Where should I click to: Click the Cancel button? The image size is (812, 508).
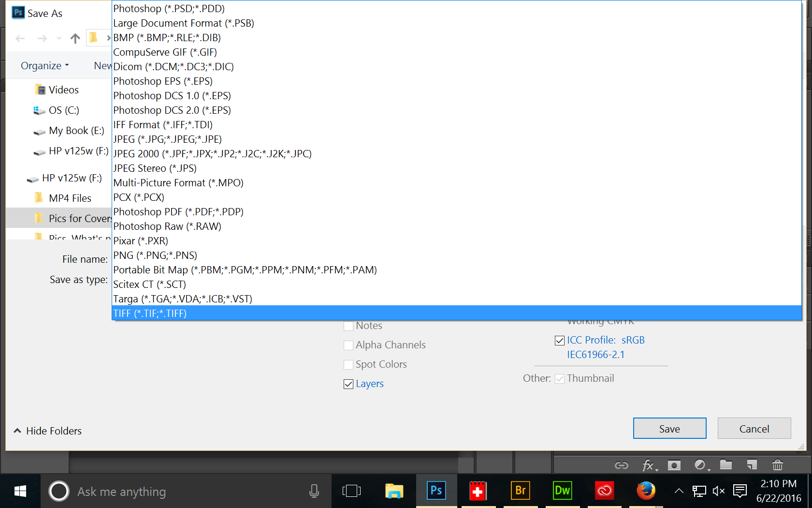[754, 429]
